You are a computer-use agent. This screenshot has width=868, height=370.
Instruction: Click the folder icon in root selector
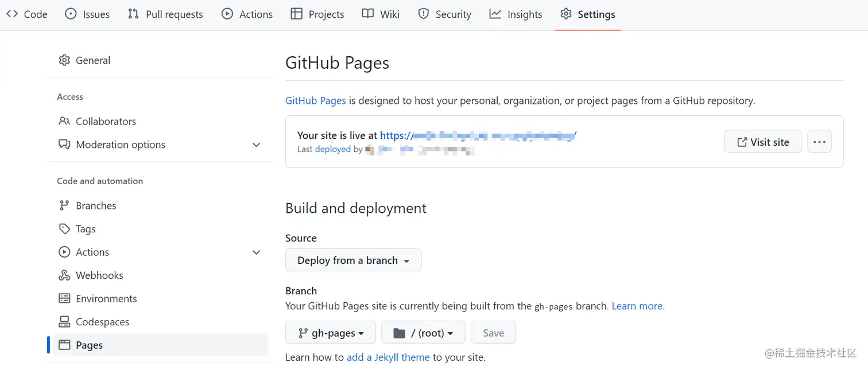(x=399, y=333)
